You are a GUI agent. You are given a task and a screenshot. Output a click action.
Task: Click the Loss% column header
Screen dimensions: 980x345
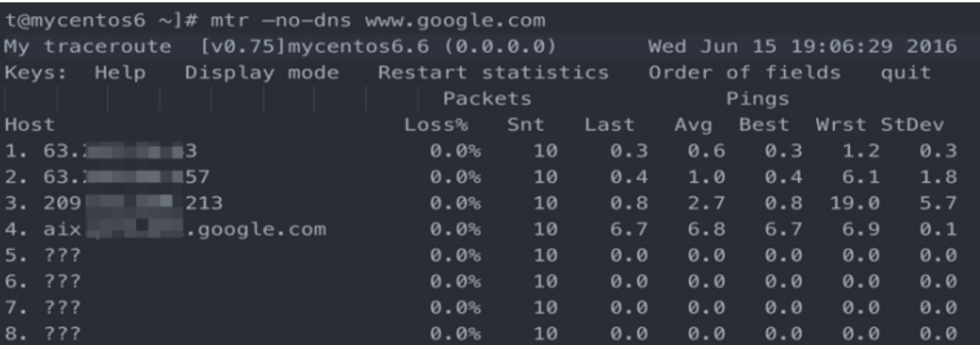(436, 125)
